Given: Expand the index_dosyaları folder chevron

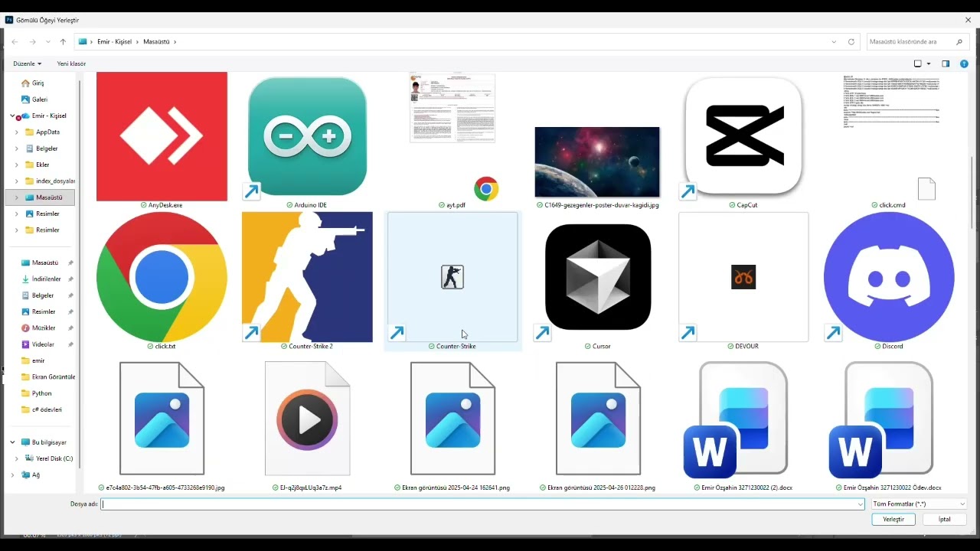Looking at the screenshot, I should pyautogui.click(x=17, y=181).
